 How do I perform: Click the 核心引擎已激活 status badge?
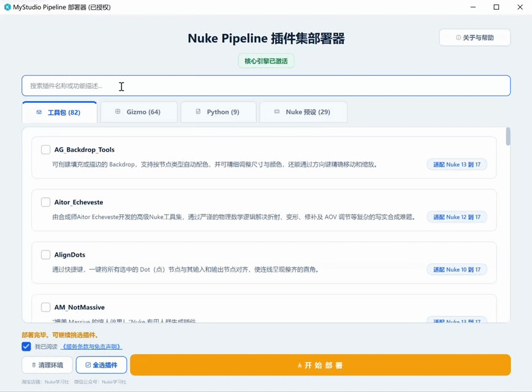pos(266,61)
